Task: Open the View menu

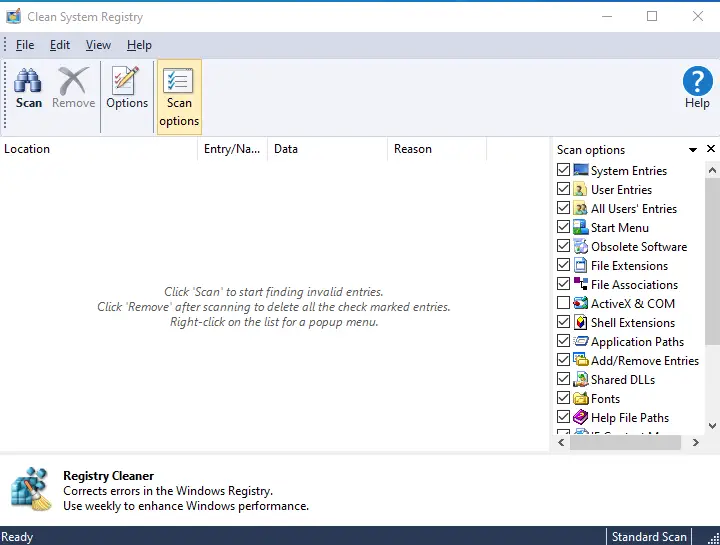Action: [x=98, y=45]
